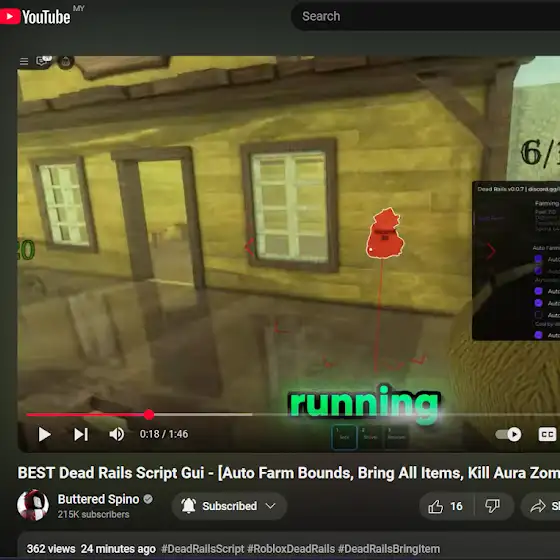Mute the video volume
This screenshot has width=560, height=560.
(x=117, y=434)
